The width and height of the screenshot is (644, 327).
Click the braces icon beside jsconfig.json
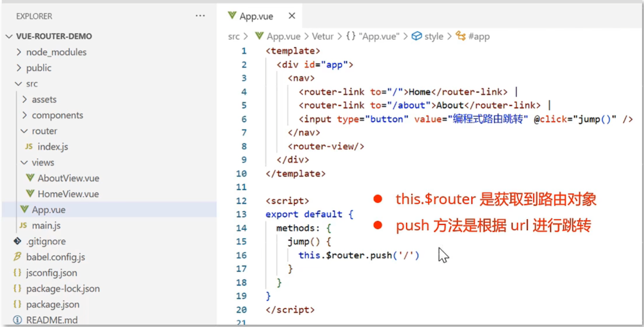point(17,273)
